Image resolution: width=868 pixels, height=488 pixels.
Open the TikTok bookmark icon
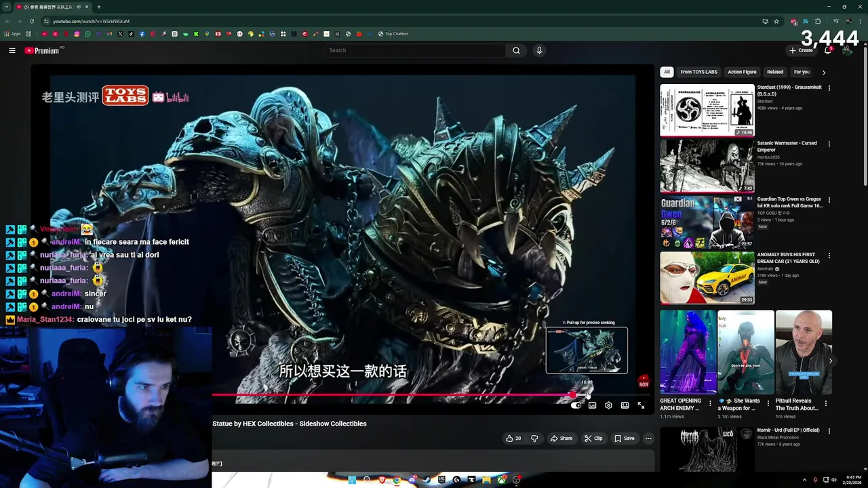[x=131, y=34]
